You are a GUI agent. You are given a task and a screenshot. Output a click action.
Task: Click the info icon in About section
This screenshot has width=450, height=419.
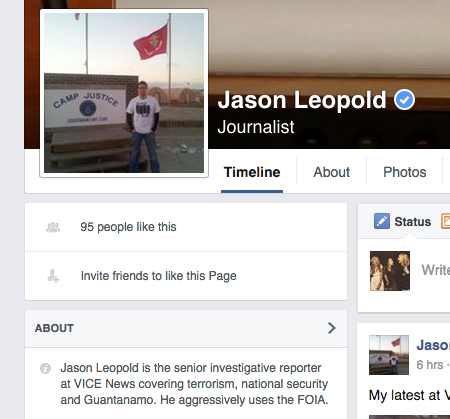(45, 368)
